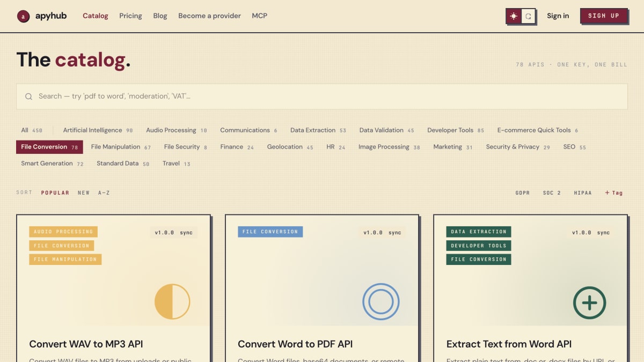Filter by E-commerce Quick Tools category
Image resolution: width=644 pixels, height=362 pixels.
coord(538,130)
